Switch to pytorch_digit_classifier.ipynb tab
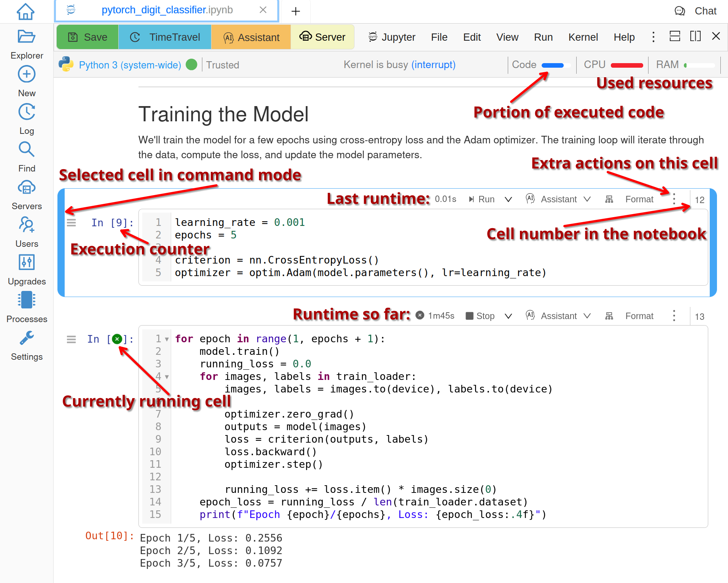The height and width of the screenshot is (583, 728). tap(167, 10)
